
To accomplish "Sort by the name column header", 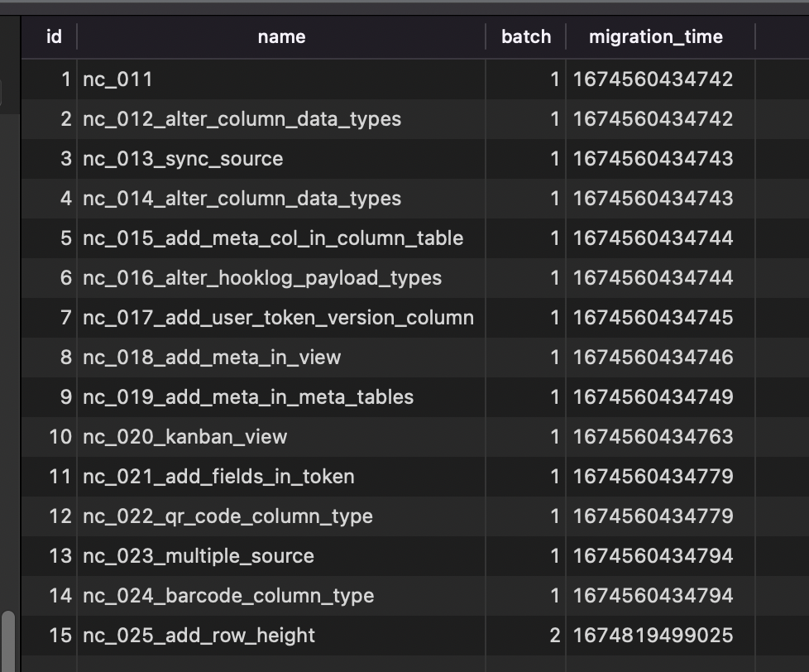I will pos(281,36).
